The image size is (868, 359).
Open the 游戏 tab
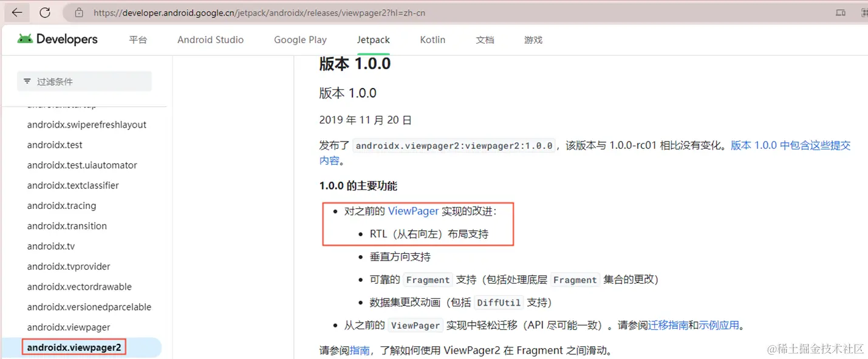pos(533,39)
